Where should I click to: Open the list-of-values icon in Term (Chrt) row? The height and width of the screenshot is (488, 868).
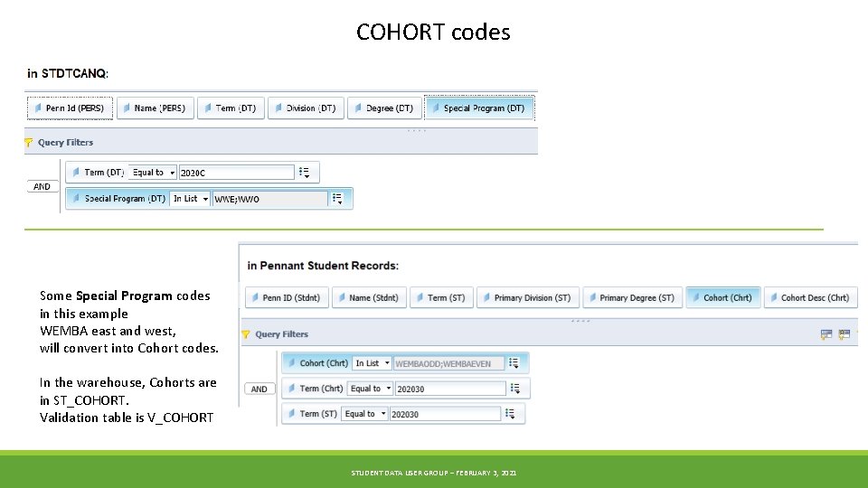tap(514, 389)
